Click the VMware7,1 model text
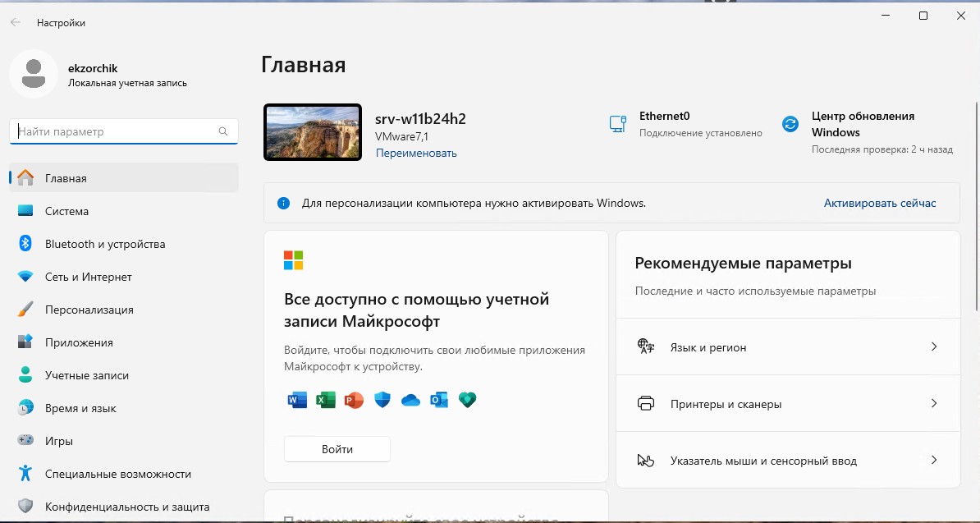The image size is (980, 523). point(401,136)
